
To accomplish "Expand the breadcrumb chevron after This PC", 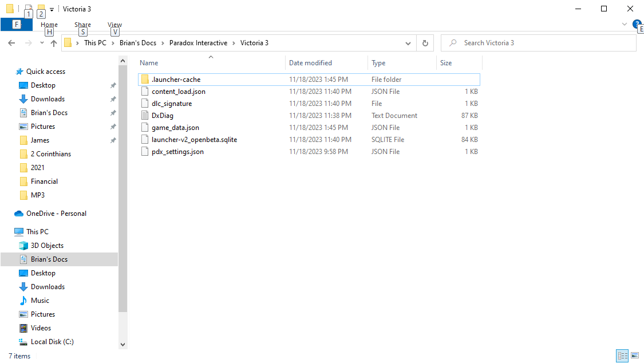I will coord(113,43).
